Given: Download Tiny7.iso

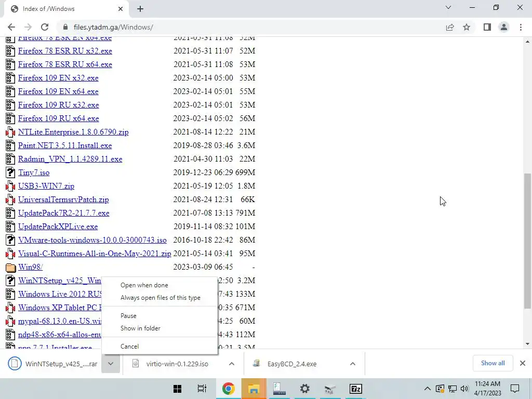Looking at the screenshot, I should [34, 172].
